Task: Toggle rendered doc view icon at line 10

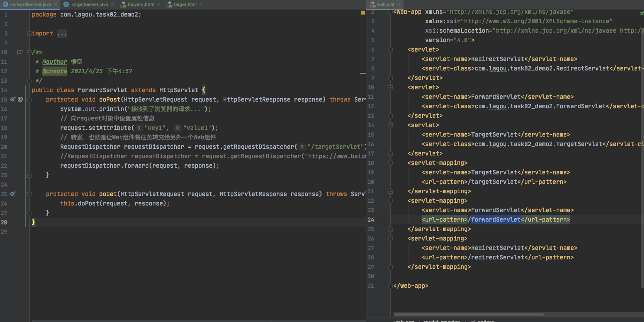Action: 20,52
